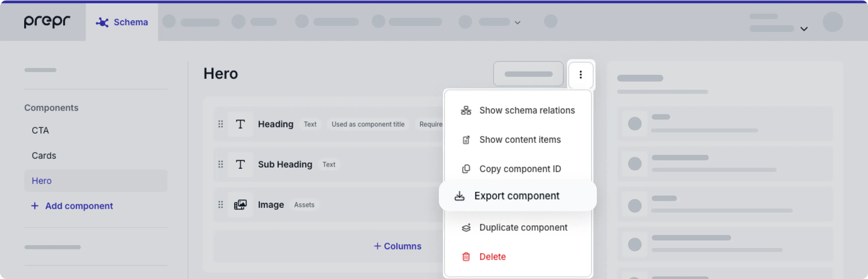Open the Sub Heading field
Image resolution: width=868 pixels, height=279 pixels.
(x=285, y=164)
